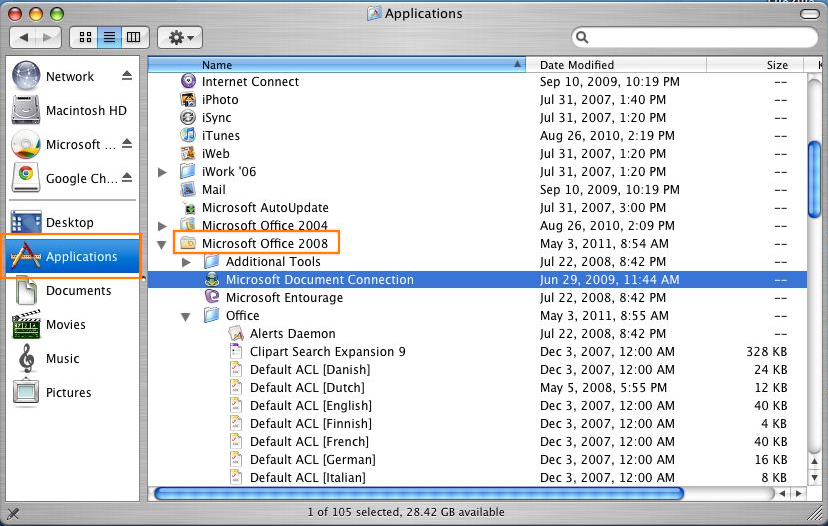Select Default ACL [Dutch]
The height and width of the screenshot is (526, 828).
(x=297, y=387)
